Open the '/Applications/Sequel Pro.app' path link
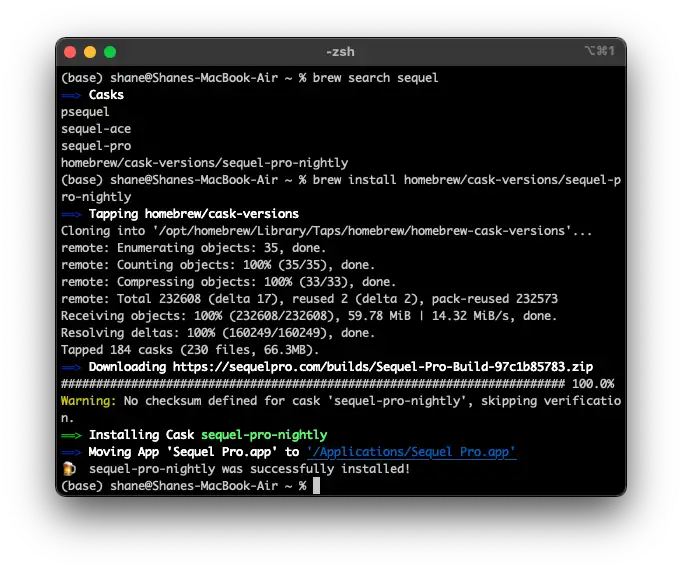 [411, 452]
